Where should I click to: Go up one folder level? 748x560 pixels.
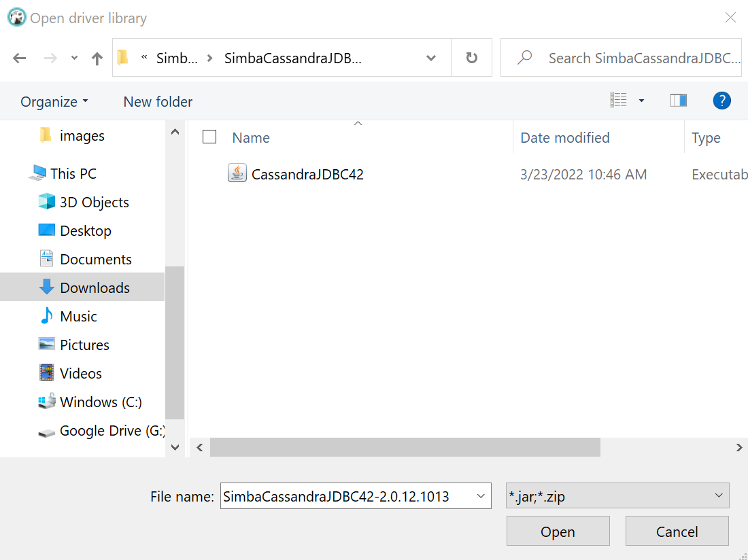97,58
